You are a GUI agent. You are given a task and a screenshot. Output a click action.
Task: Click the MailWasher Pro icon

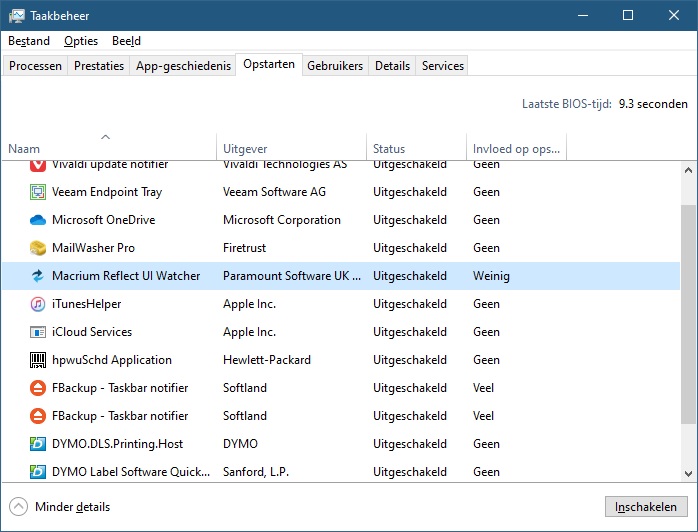[x=38, y=248]
